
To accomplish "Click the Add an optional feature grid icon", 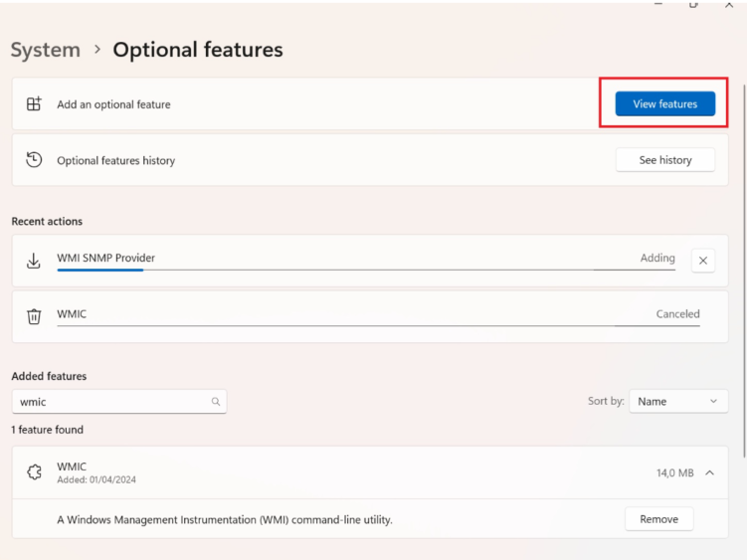I will (34, 103).
